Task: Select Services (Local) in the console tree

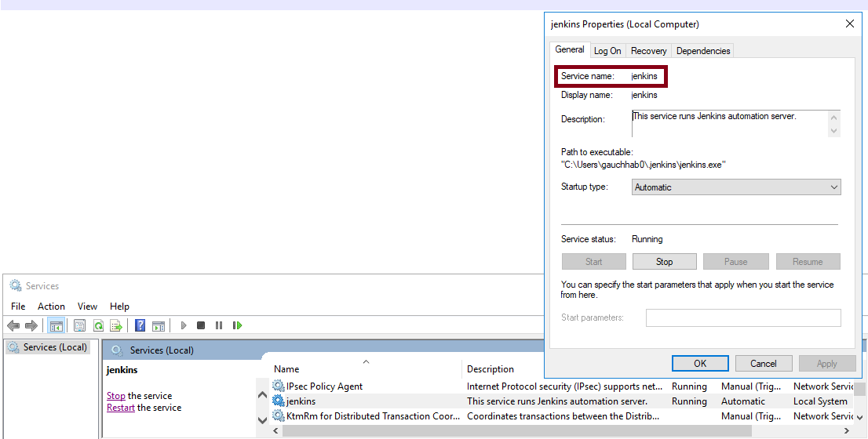Action: [48, 347]
